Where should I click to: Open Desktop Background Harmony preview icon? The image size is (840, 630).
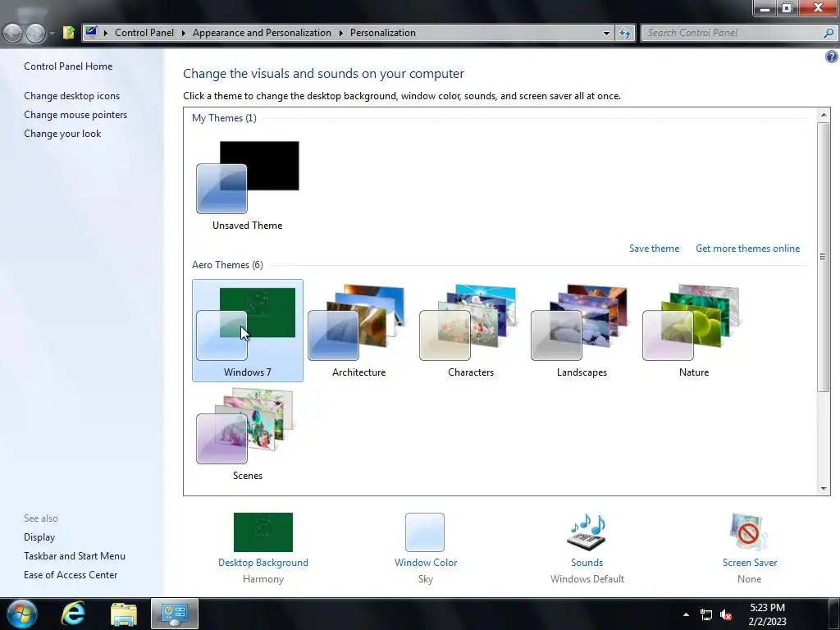263,532
